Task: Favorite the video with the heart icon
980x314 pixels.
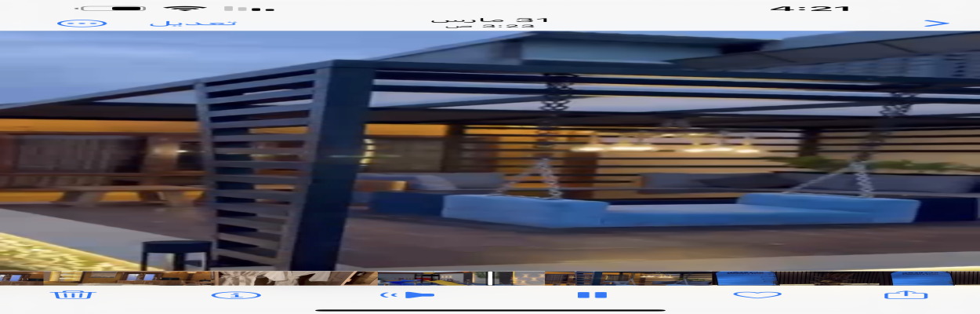Action: [757, 295]
